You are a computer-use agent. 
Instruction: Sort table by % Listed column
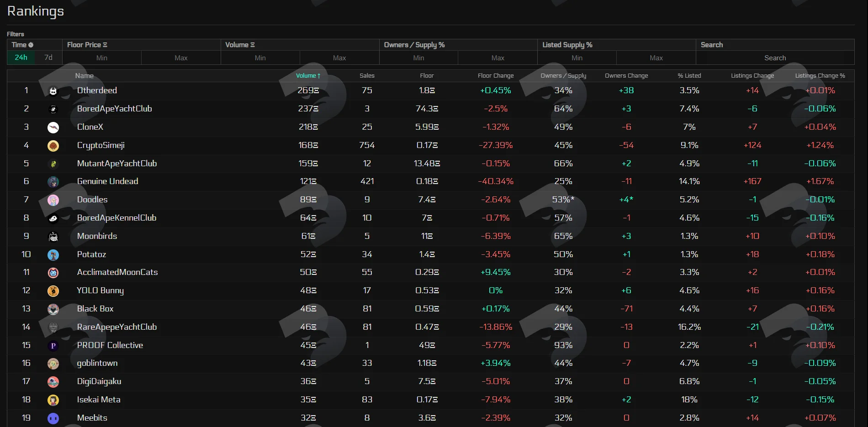pyautogui.click(x=689, y=76)
